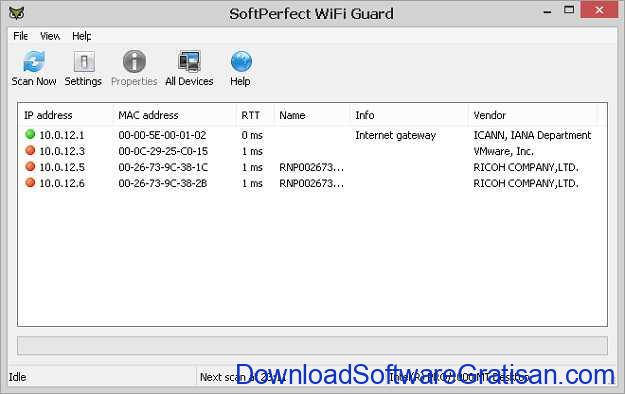Screen dimensions: 625x394
Task: Sort by Info column header
Action: click(x=365, y=115)
